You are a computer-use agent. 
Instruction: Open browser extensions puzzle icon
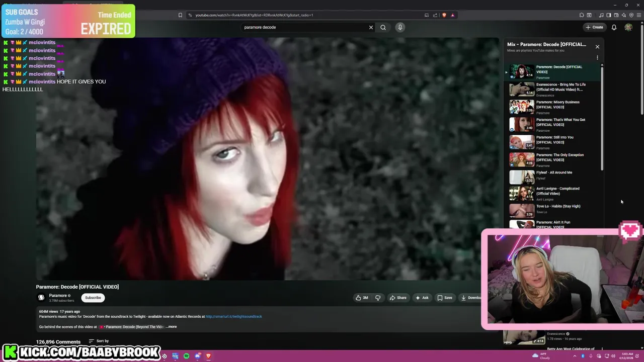(x=582, y=15)
